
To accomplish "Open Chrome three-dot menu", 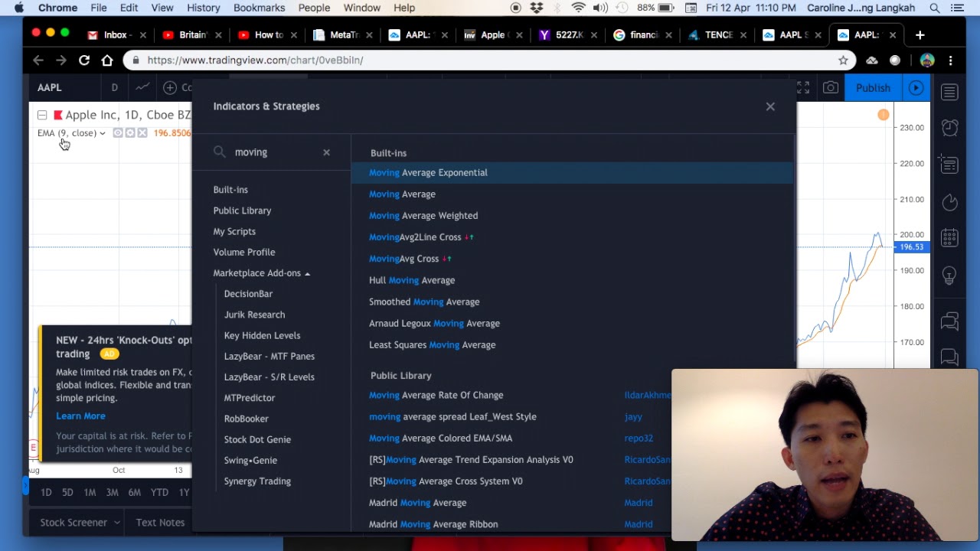I will coord(950,60).
